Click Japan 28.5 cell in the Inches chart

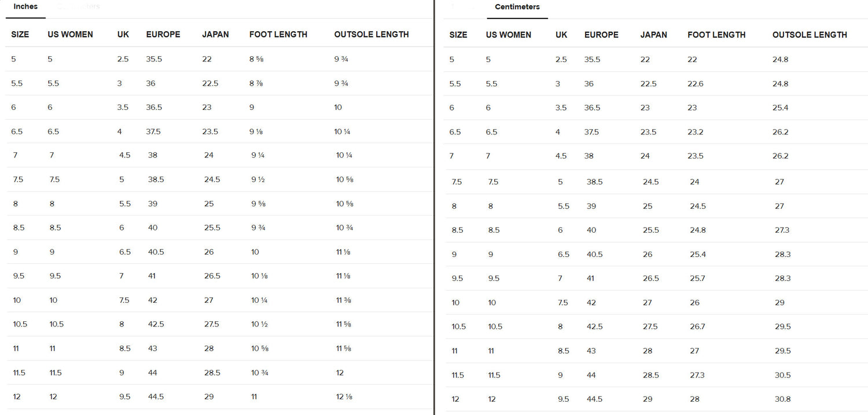click(212, 373)
